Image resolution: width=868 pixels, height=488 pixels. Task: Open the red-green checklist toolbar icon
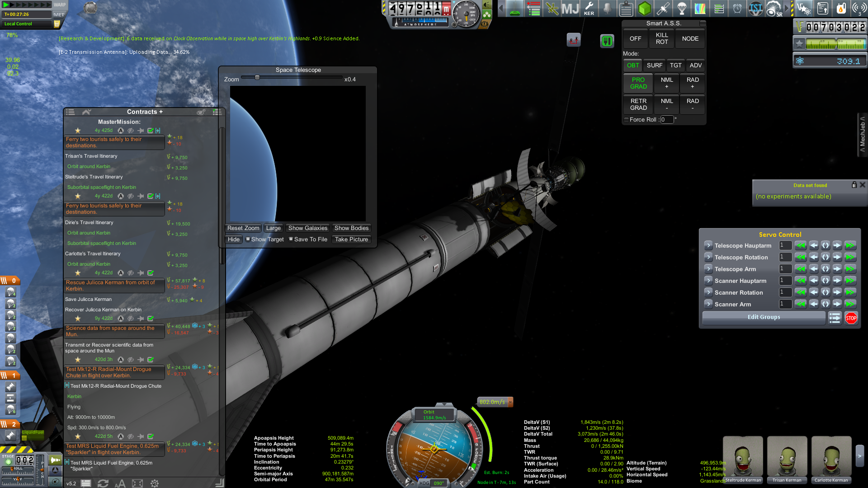[533, 8]
